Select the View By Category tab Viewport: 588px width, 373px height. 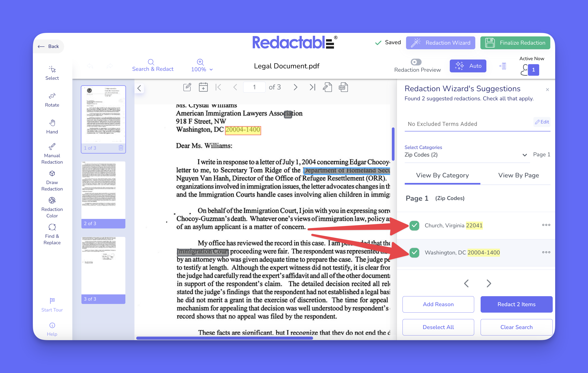(442, 175)
